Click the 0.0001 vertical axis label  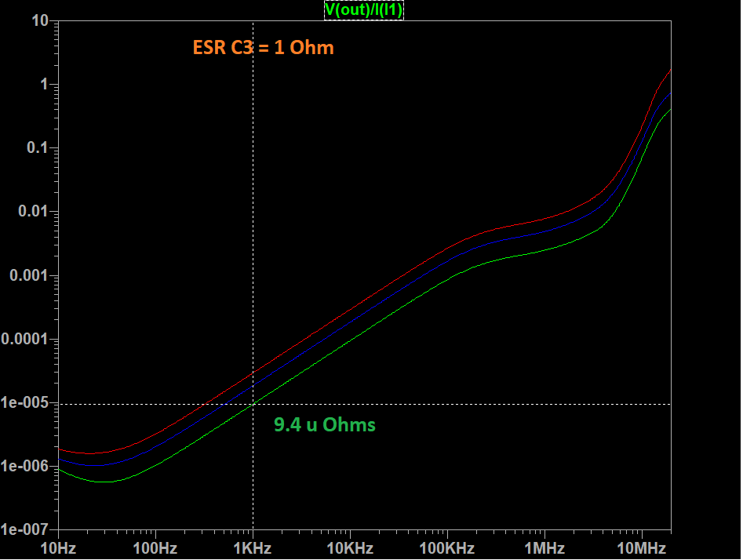coord(24,340)
